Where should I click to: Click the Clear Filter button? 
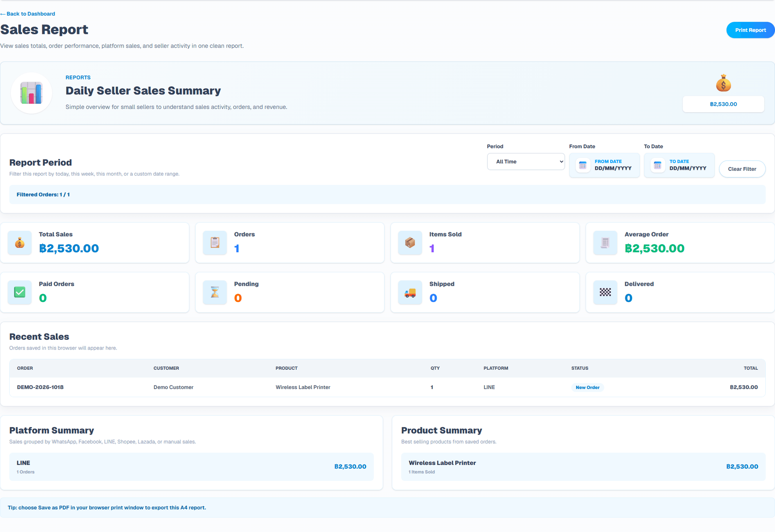(742, 169)
